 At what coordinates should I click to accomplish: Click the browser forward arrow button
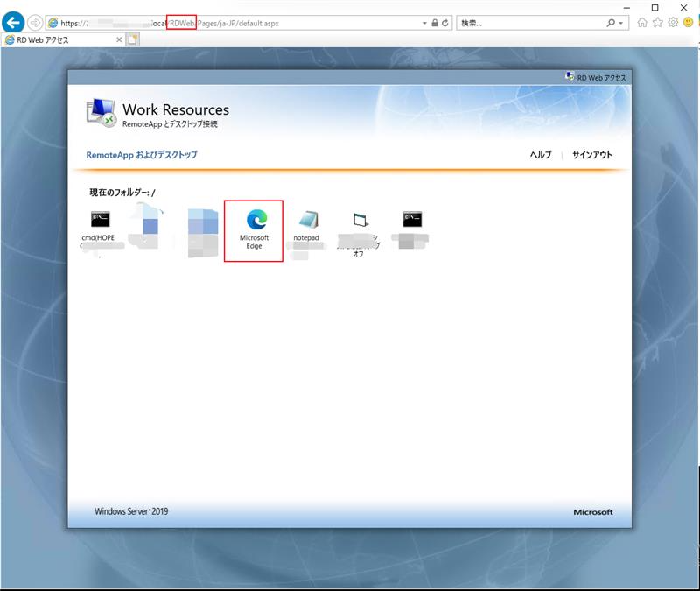(35, 23)
